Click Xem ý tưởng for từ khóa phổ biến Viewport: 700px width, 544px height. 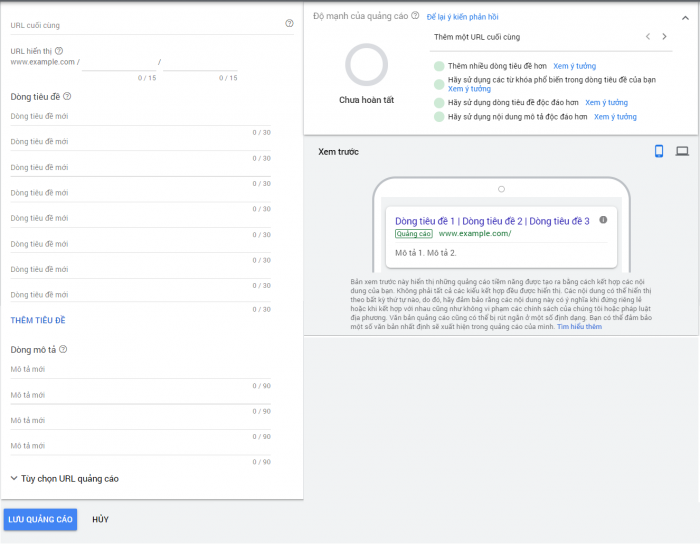tap(469, 89)
